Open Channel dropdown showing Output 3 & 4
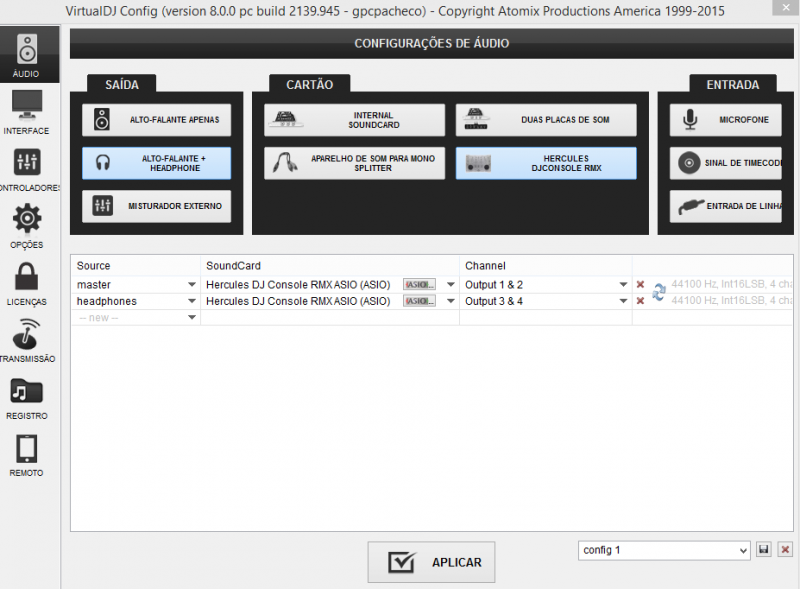Viewport: 800px width, 589px height. 622,301
